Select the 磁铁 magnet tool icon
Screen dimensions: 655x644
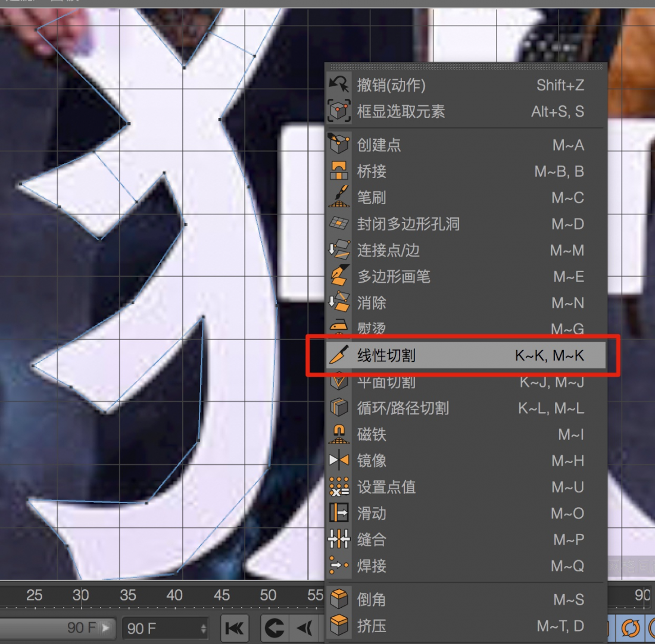point(339,434)
